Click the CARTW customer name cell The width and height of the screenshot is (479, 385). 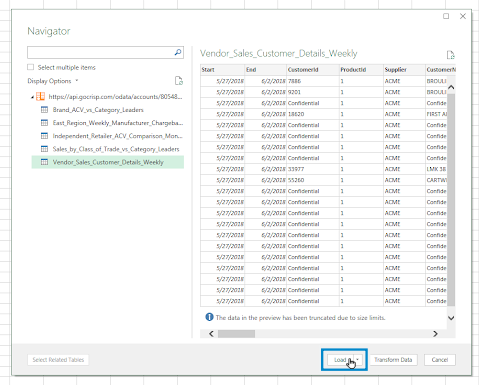[x=436, y=180]
